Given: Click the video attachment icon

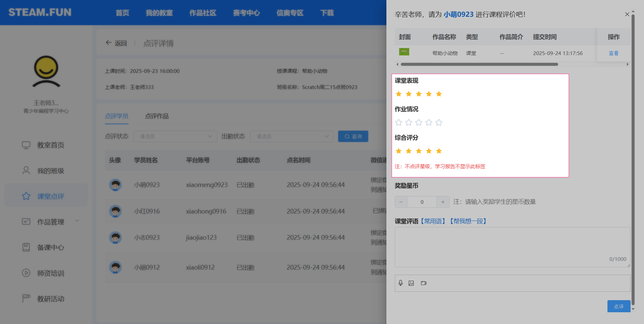Looking at the screenshot, I should click(424, 283).
